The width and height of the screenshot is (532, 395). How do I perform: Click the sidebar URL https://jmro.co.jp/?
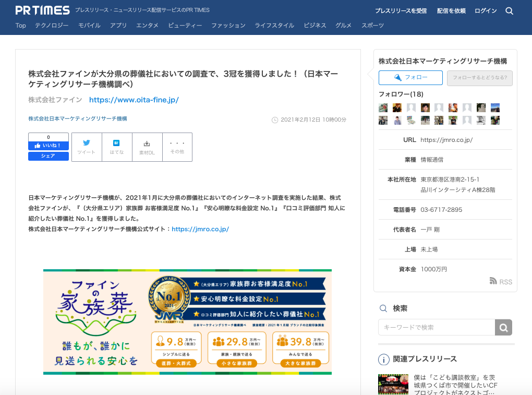coord(446,140)
